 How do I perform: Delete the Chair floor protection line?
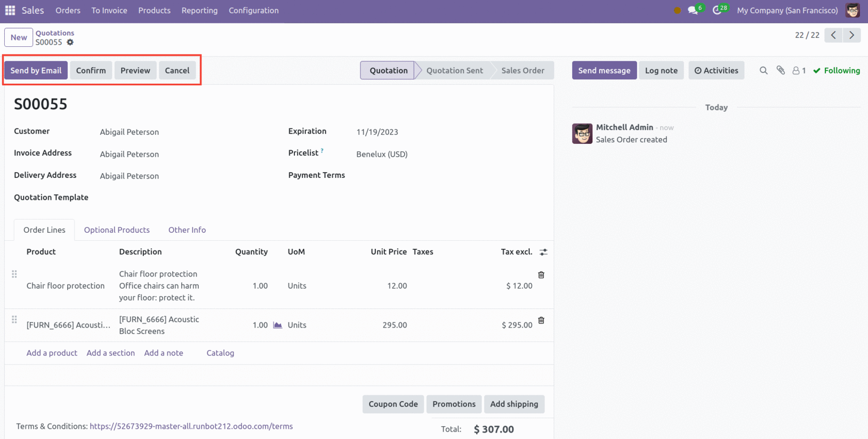541,275
